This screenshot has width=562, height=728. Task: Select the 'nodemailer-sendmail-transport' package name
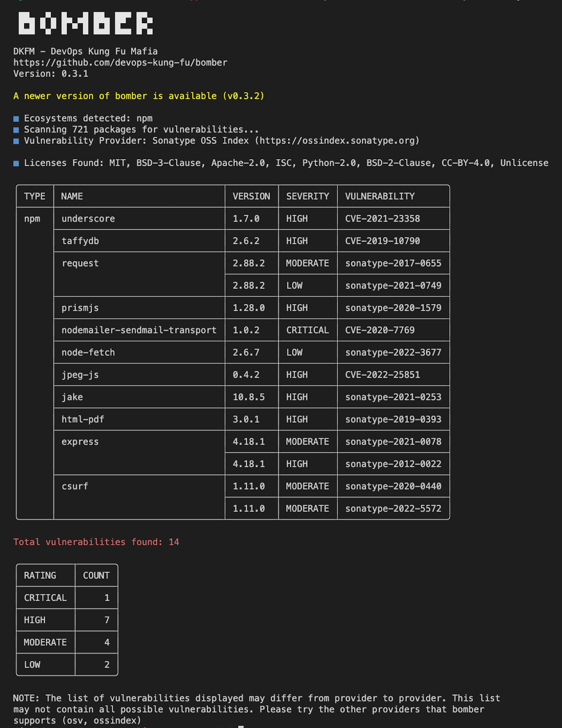[139, 330]
